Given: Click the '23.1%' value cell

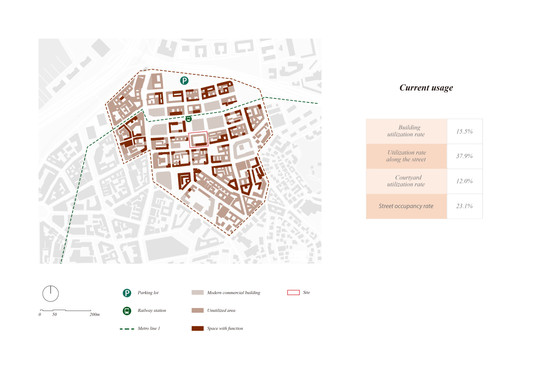Looking at the screenshot, I should pyautogui.click(x=465, y=206).
